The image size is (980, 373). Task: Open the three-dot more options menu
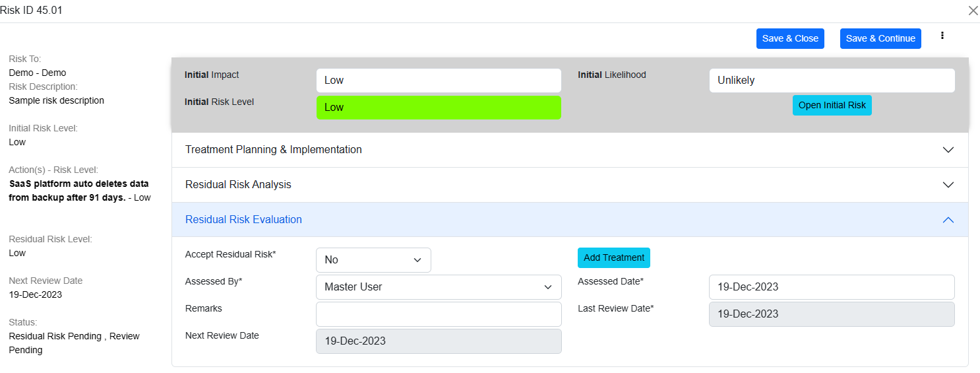point(942,36)
